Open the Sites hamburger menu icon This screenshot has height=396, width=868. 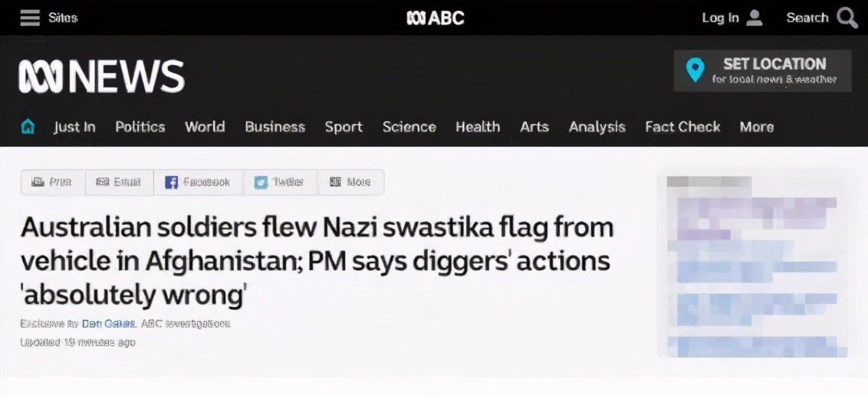point(30,18)
